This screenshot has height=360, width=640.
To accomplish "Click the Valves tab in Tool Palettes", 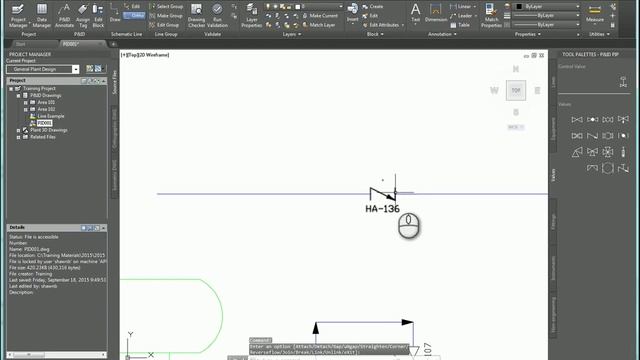I will point(553,176).
